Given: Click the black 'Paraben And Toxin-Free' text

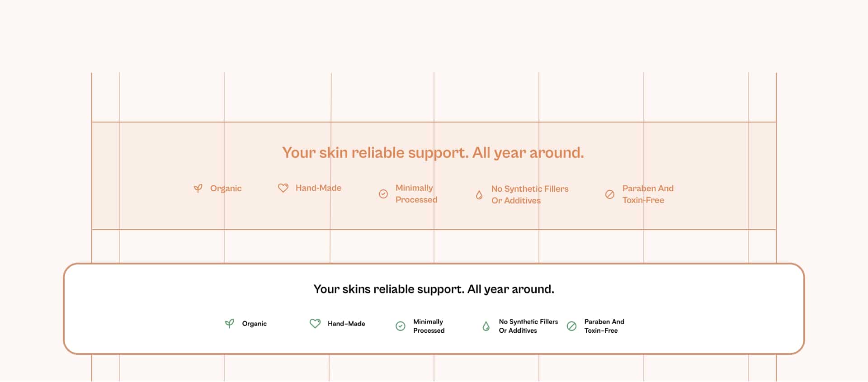Looking at the screenshot, I should coord(604,326).
